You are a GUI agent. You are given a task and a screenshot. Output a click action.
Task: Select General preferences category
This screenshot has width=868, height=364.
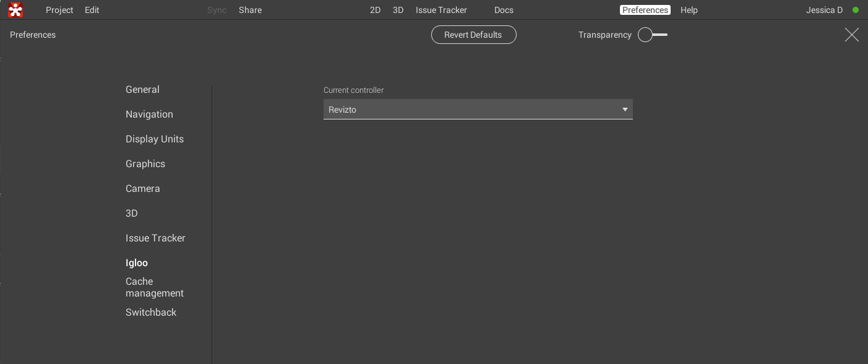click(x=142, y=90)
